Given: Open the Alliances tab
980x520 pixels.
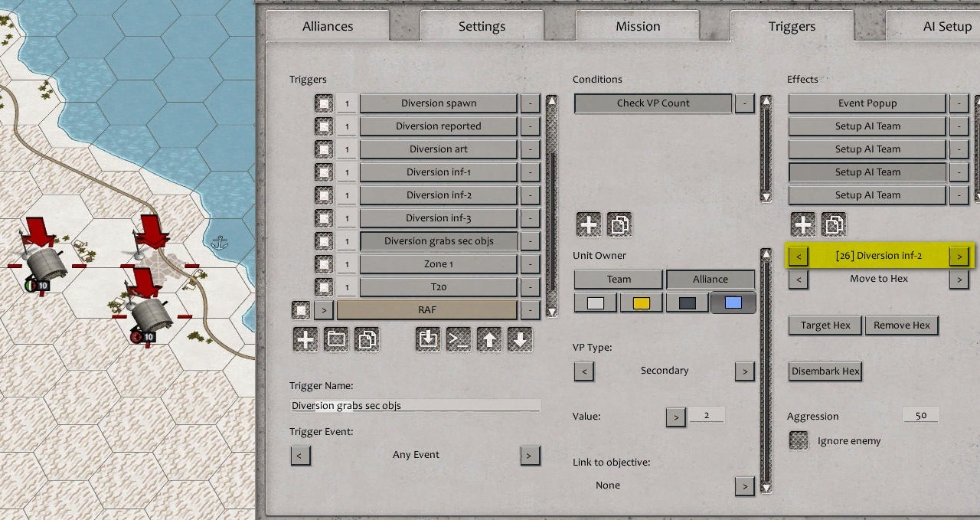Looking at the screenshot, I should pos(328,26).
